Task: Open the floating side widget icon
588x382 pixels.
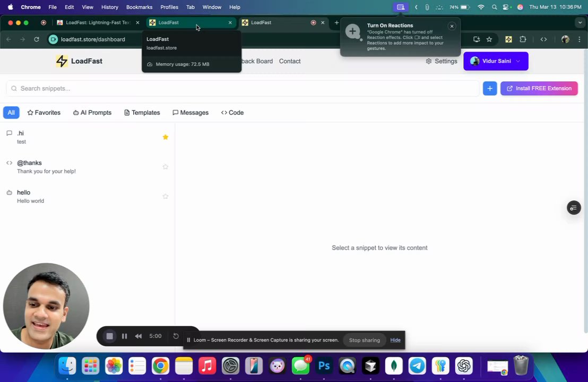Action: pos(574,208)
